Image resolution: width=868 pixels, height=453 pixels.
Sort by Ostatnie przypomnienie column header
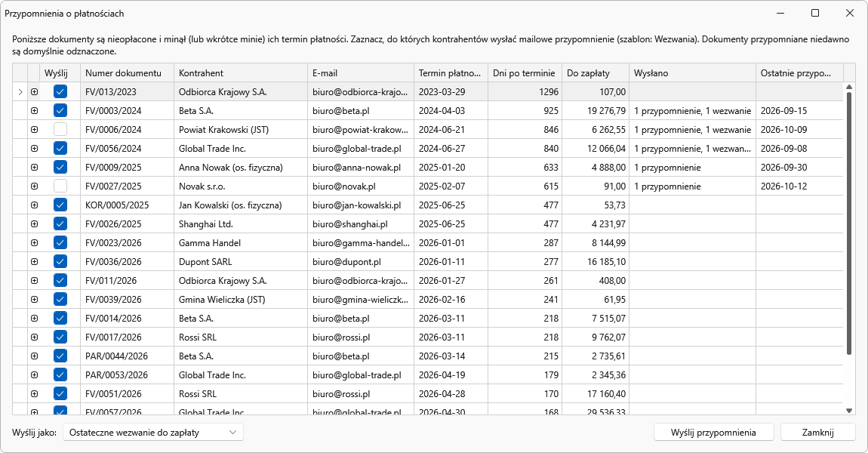pos(799,73)
